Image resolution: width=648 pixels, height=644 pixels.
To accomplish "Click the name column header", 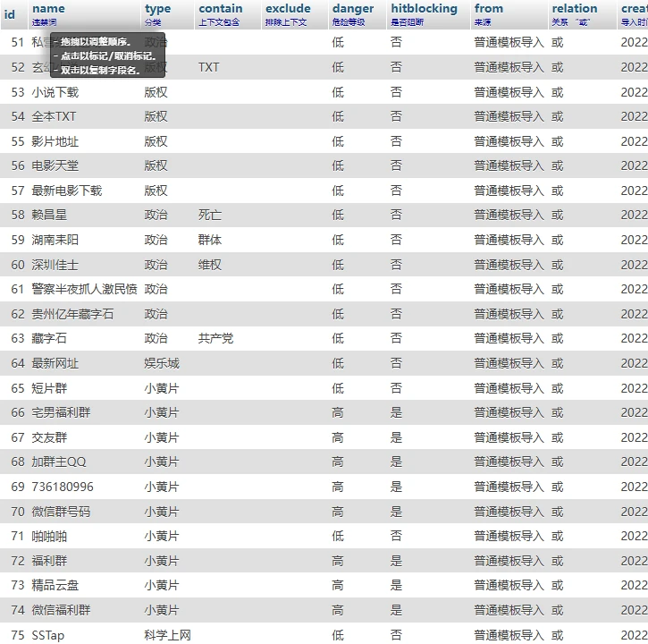I will point(48,9).
